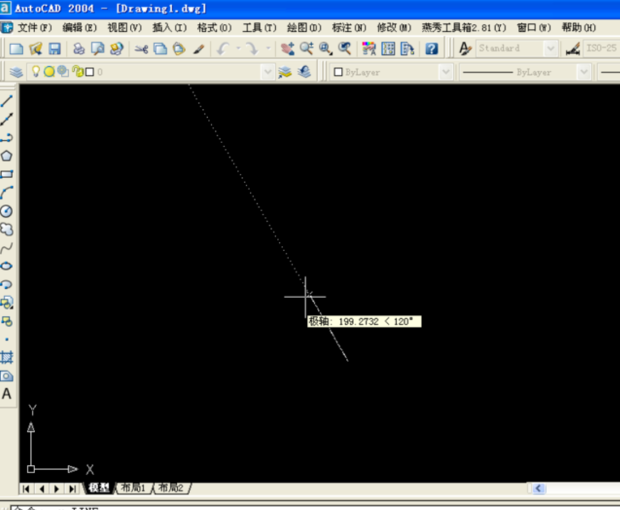
Task: Select the Make Block tool
Action: (7, 321)
